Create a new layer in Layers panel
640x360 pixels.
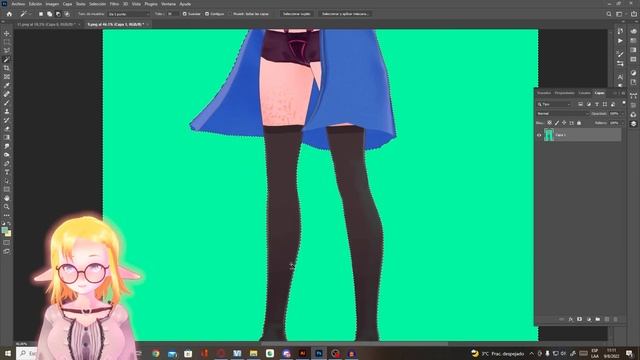tap(607, 319)
